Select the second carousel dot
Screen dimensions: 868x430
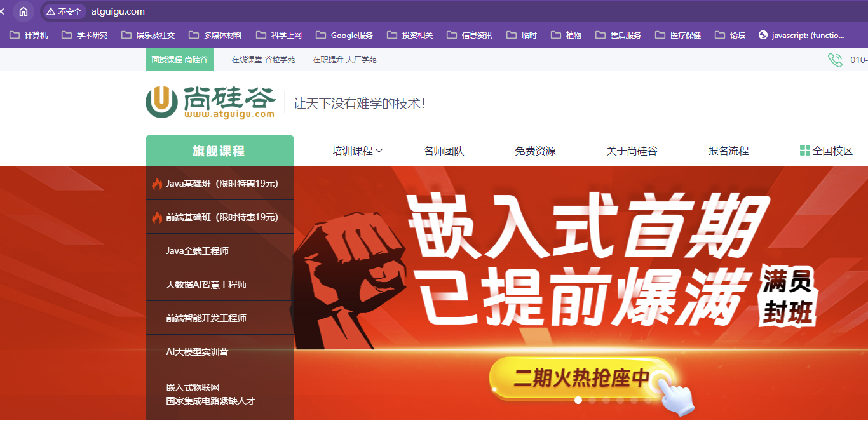pos(592,400)
